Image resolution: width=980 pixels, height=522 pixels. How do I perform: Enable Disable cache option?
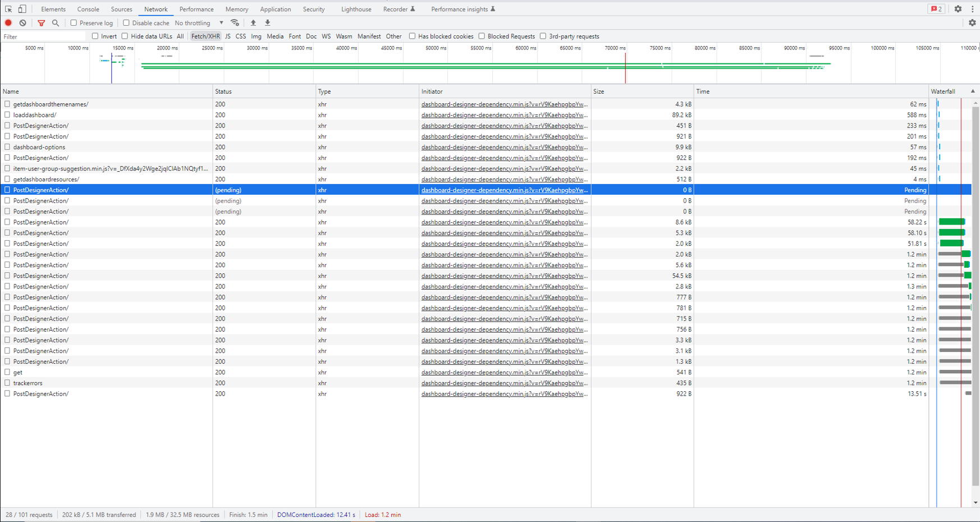click(125, 22)
